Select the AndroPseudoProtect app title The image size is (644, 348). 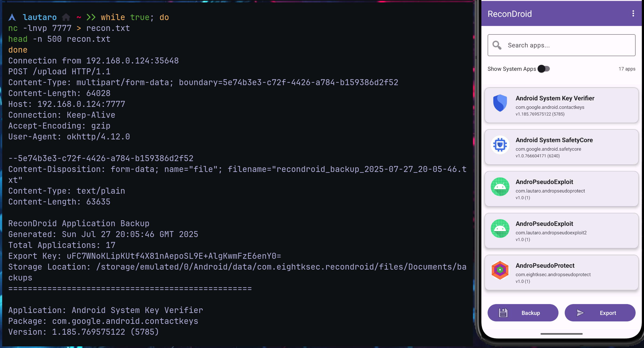coord(545,266)
